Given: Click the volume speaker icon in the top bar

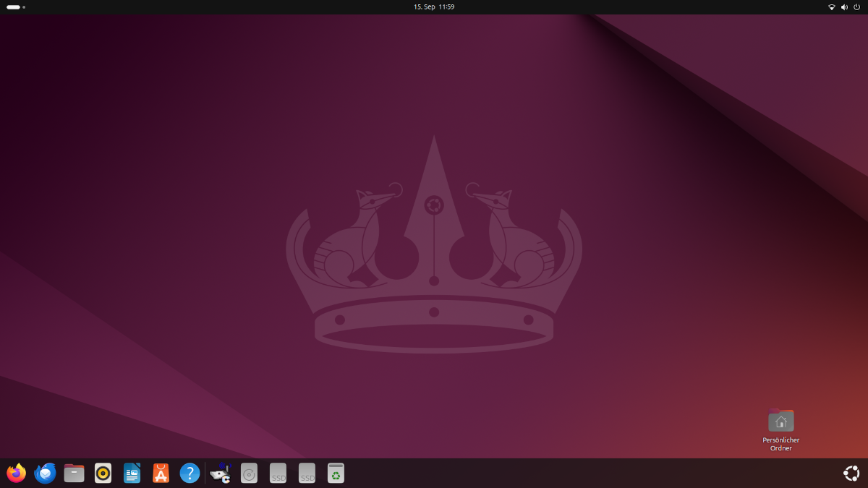Looking at the screenshot, I should click(x=844, y=7).
